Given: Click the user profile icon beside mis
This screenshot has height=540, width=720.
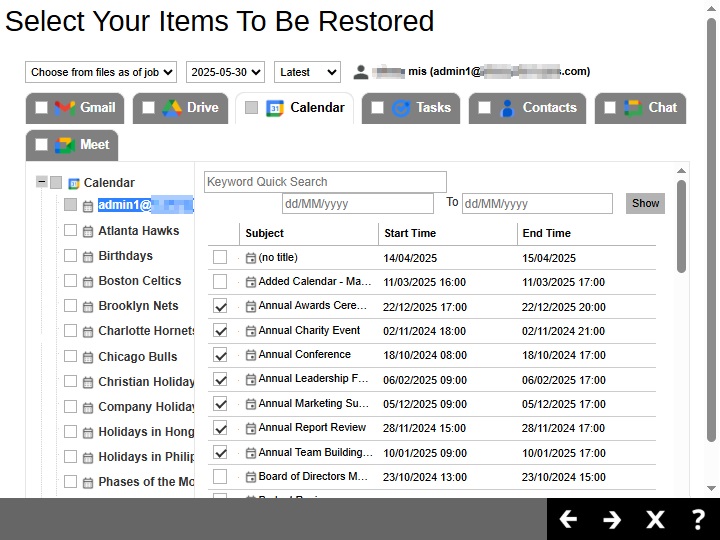Looking at the screenshot, I should pyautogui.click(x=361, y=72).
